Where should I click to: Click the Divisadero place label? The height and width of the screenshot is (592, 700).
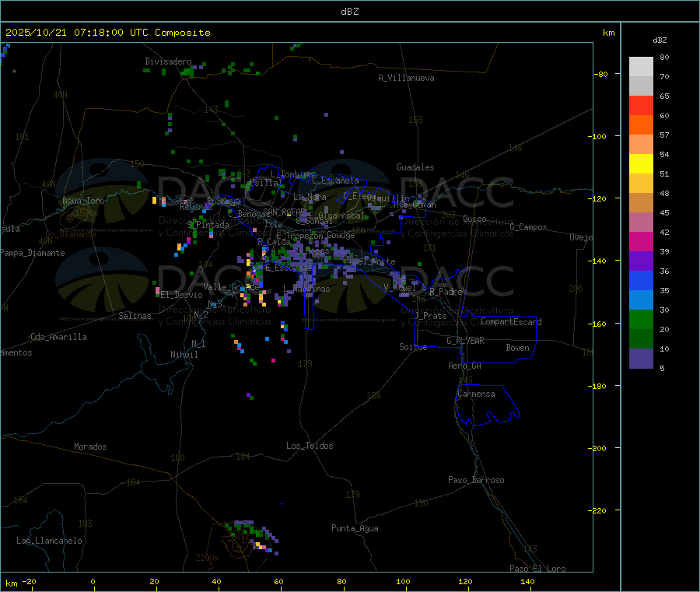point(168,61)
